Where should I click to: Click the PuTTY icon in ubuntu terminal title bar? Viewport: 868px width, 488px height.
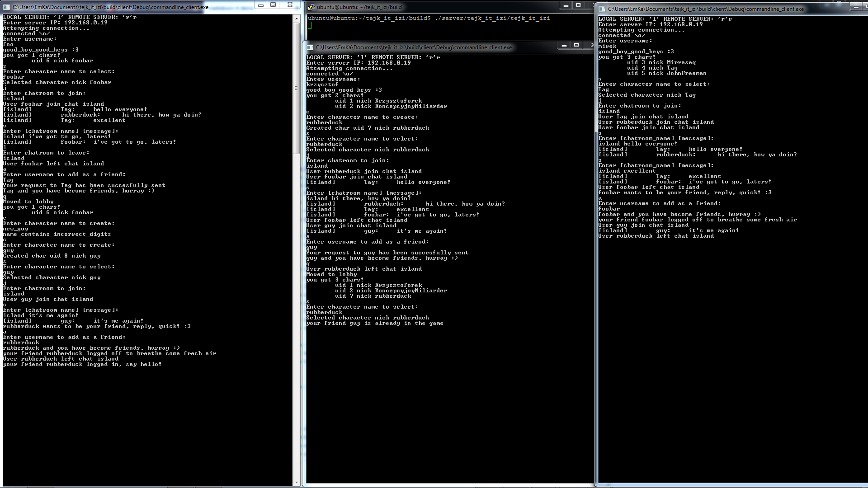click(311, 7)
